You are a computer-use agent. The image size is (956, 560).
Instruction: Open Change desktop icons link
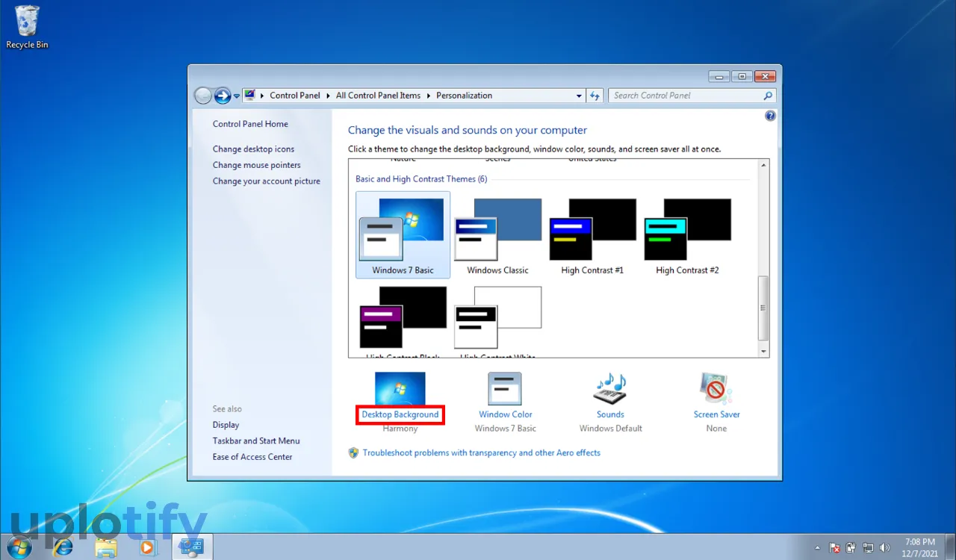click(253, 149)
